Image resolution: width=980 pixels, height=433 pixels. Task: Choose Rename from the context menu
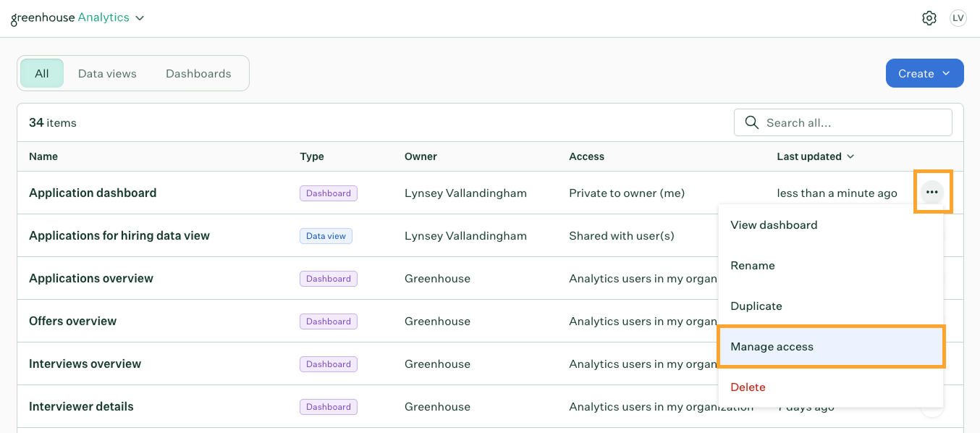pyautogui.click(x=830, y=265)
